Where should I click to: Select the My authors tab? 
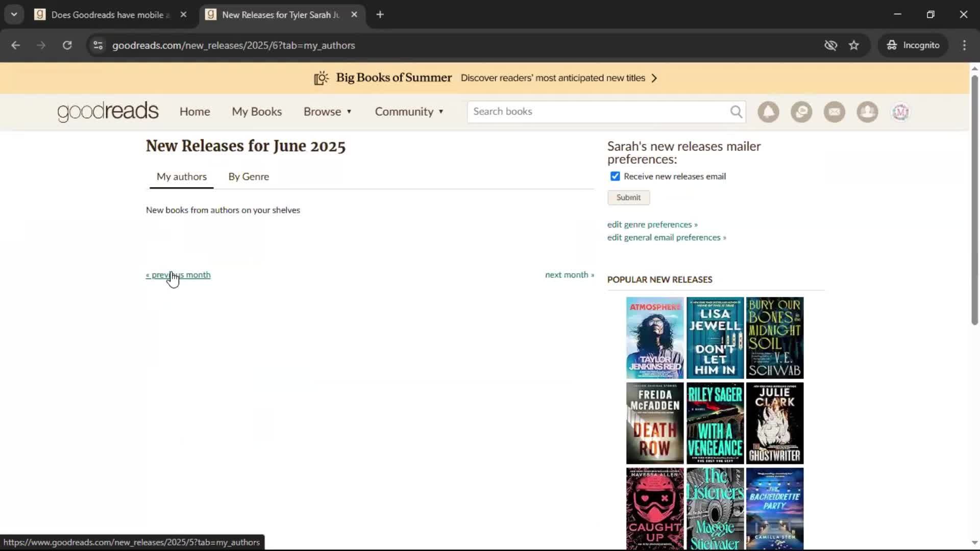pos(182,177)
